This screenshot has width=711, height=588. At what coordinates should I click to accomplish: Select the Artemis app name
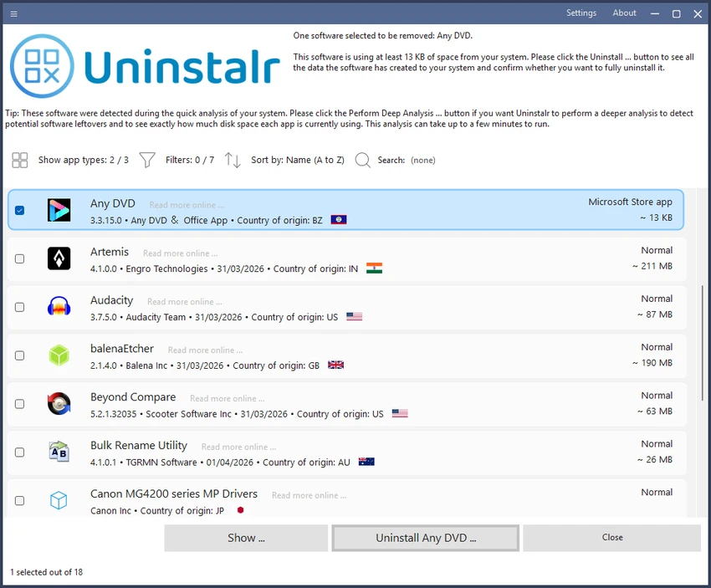coord(110,252)
